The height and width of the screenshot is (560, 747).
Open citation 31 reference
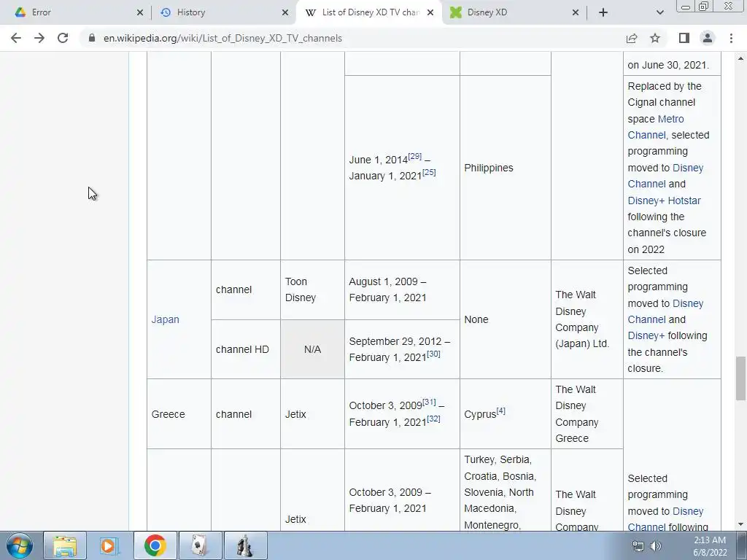click(x=429, y=402)
